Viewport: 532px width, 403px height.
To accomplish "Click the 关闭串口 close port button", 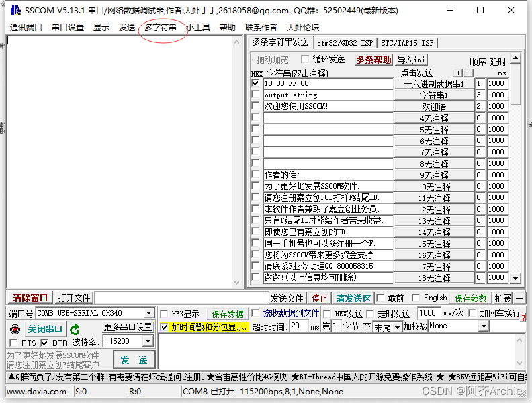I will (45, 329).
